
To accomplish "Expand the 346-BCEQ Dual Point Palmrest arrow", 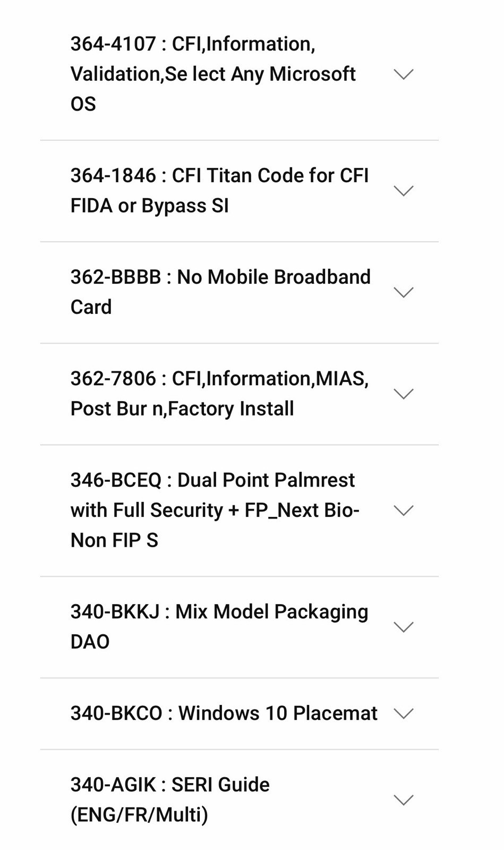I will (x=404, y=511).
